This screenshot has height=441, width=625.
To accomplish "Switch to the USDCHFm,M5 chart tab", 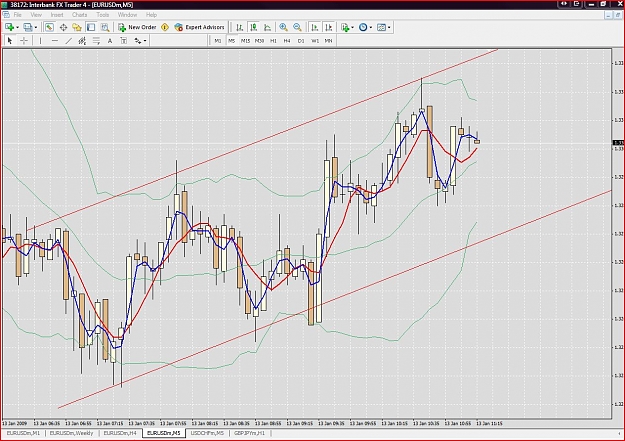I will pos(207,433).
